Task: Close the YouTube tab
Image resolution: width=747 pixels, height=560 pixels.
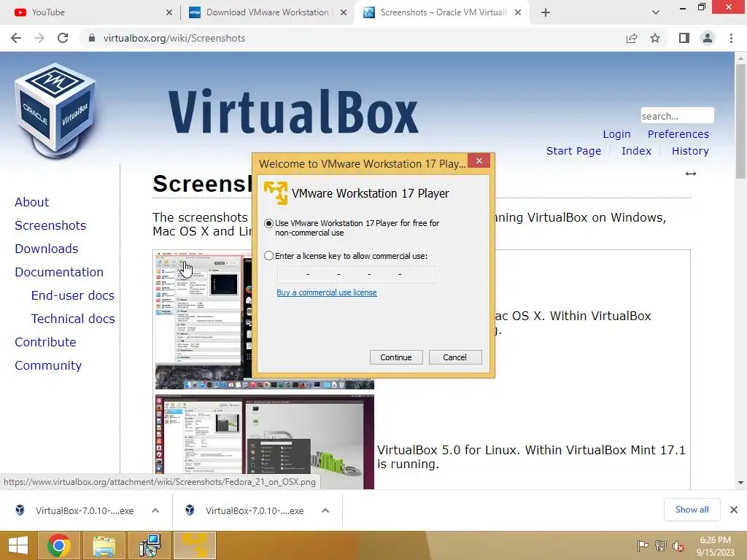Action: click(x=169, y=13)
